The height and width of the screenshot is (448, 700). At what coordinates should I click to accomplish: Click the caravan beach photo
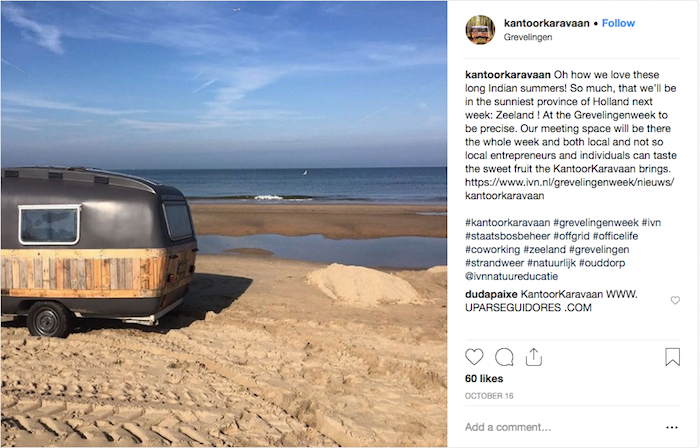click(x=224, y=224)
